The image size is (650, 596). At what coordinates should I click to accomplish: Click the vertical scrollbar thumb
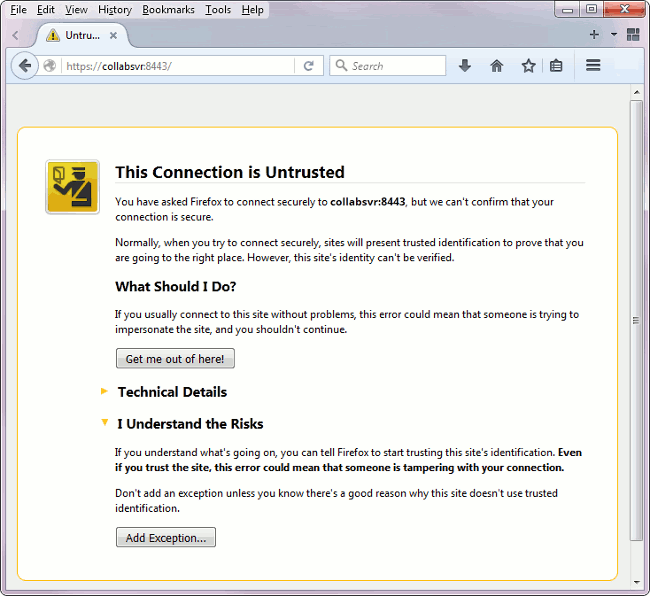coord(636,320)
